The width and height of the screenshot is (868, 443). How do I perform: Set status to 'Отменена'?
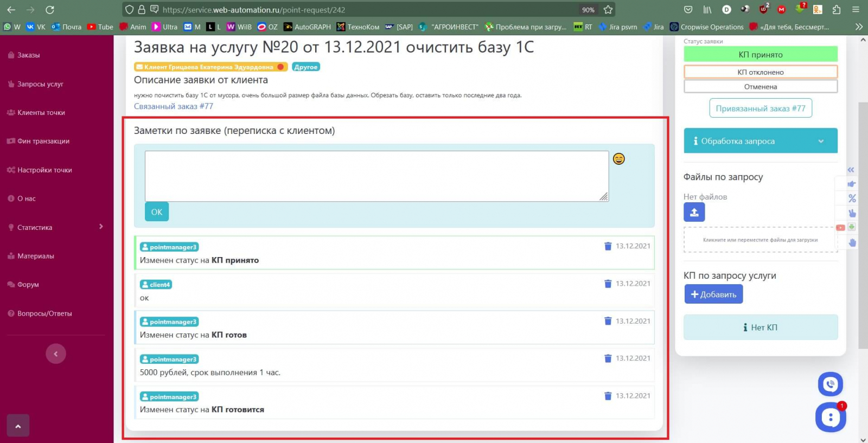761,87
